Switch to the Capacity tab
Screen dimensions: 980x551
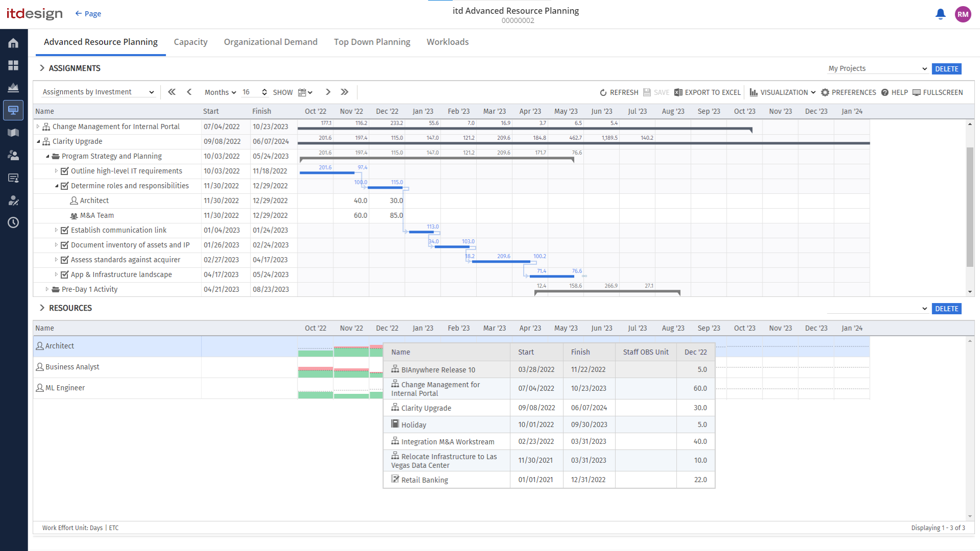point(190,42)
